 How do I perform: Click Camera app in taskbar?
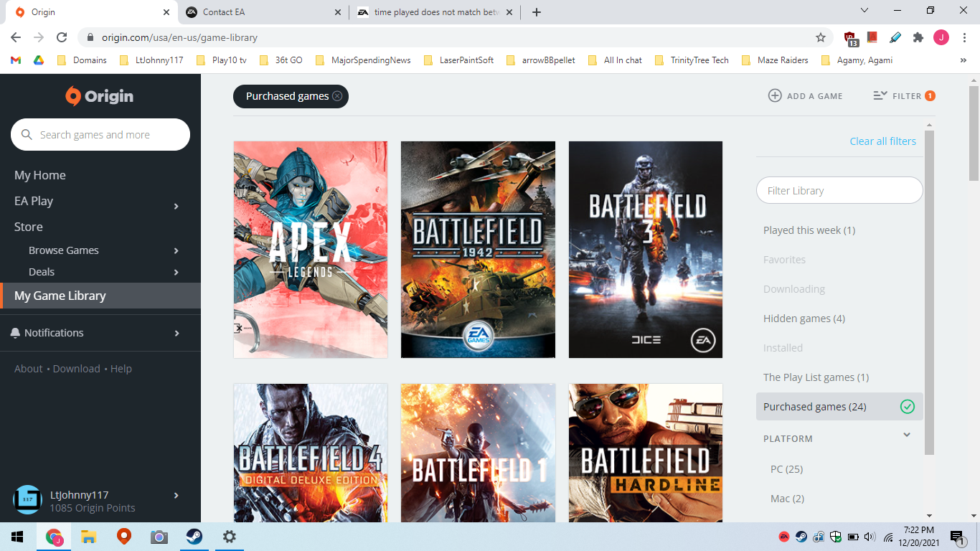pos(159,537)
